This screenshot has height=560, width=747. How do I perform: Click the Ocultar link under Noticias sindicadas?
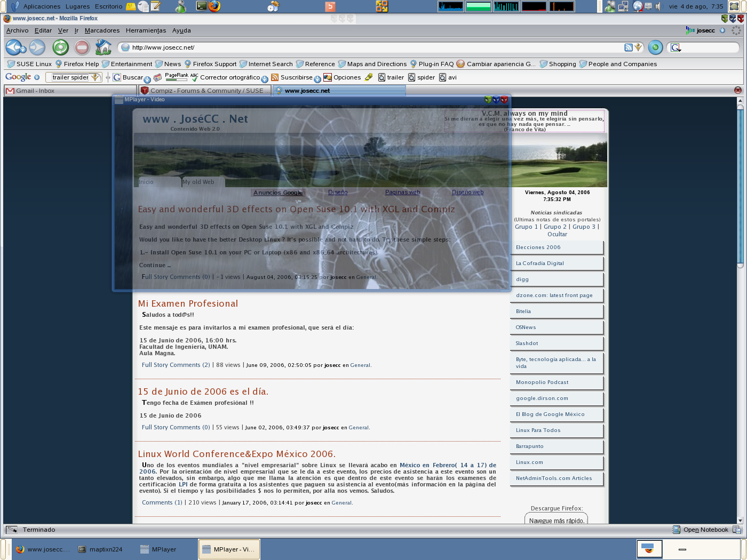tap(557, 234)
